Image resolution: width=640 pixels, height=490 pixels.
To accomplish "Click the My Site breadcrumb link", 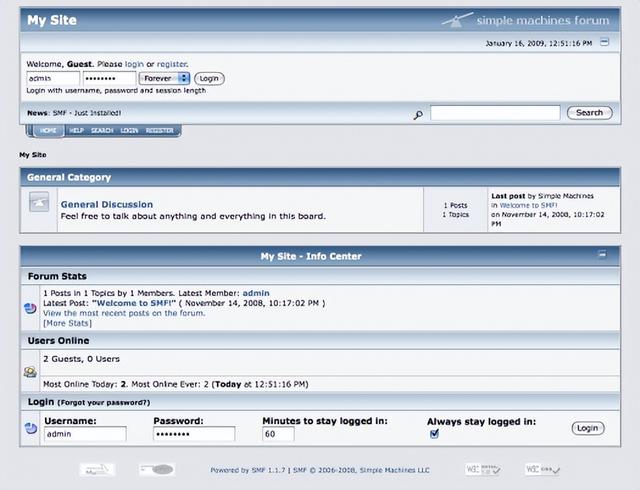I will pyautogui.click(x=33, y=155).
